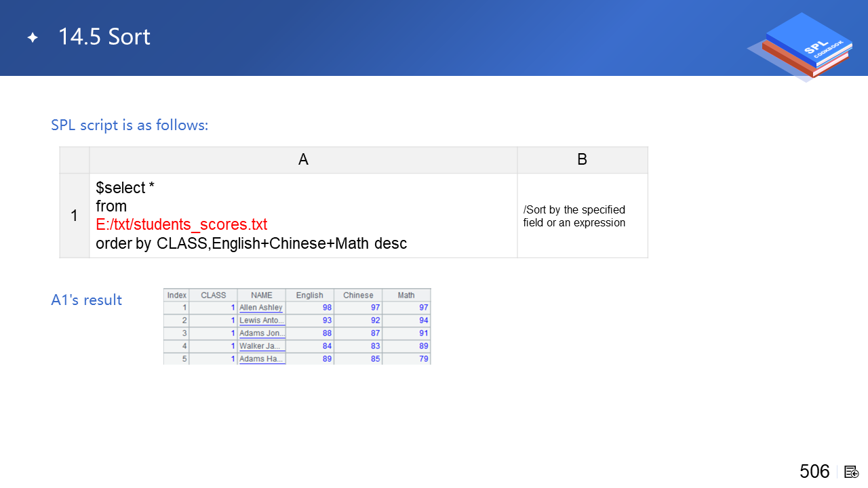Select column header B in script grid
The width and height of the screenshot is (868, 488).
point(582,159)
